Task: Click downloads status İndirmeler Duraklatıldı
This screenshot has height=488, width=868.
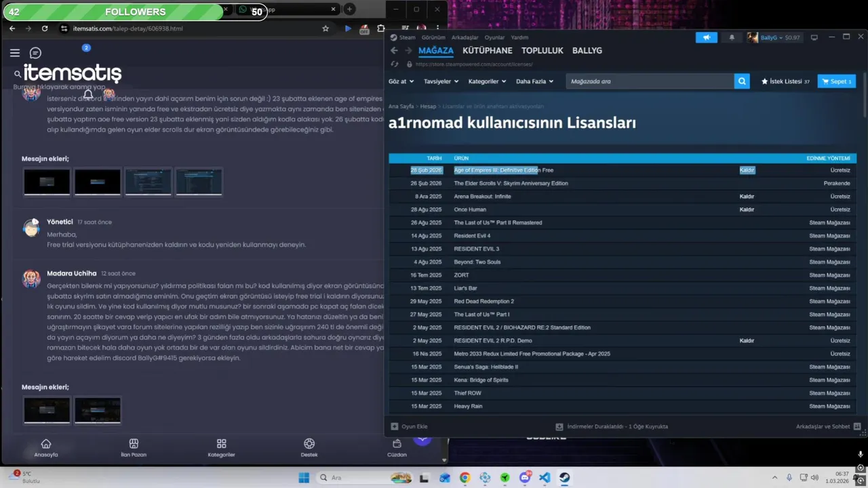Action: (612, 426)
